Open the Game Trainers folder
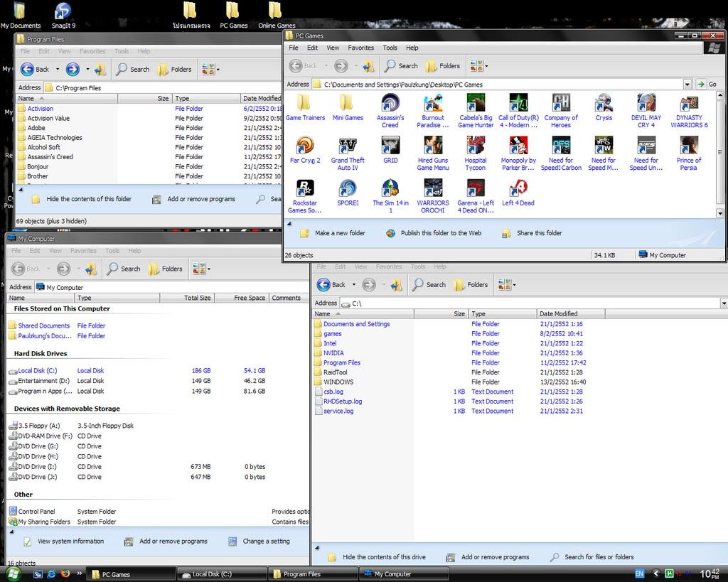The image size is (728, 582). (305, 104)
